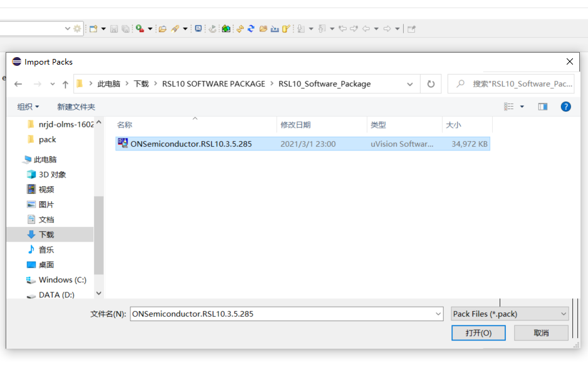Click the yellow check-for-updates arrows icon
The image size is (588, 365).
pos(240,29)
